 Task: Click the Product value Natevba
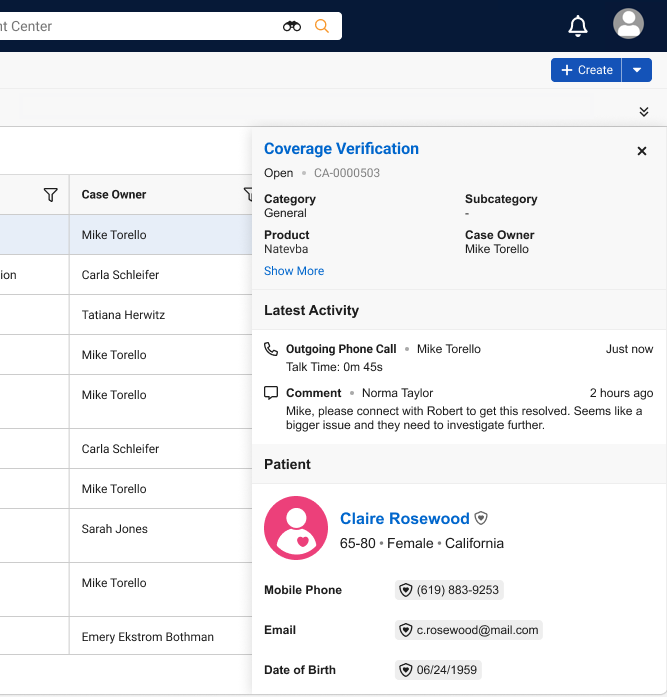tap(286, 249)
